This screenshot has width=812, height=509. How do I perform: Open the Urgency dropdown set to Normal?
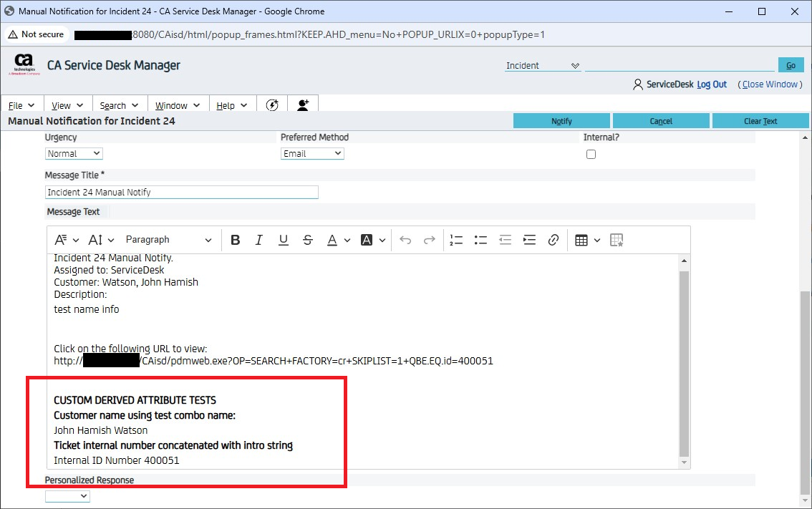pos(74,154)
